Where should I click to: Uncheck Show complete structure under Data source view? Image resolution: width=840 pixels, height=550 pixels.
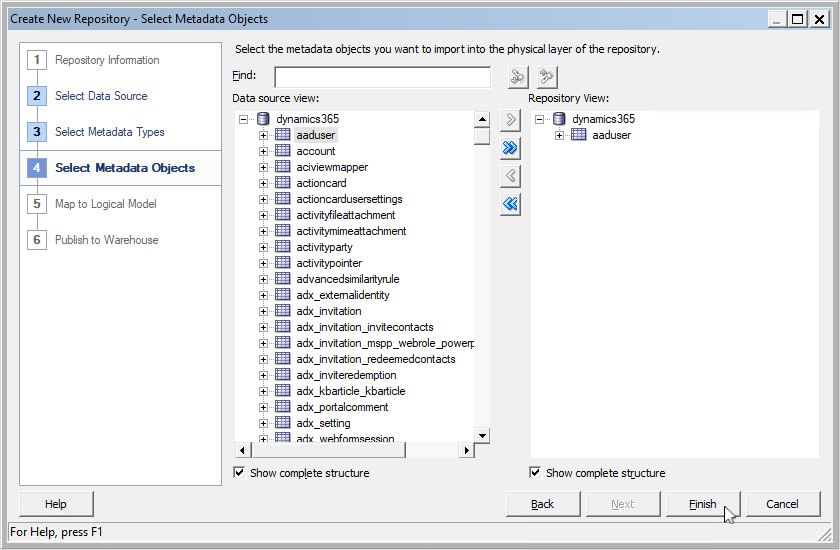tap(239, 473)
